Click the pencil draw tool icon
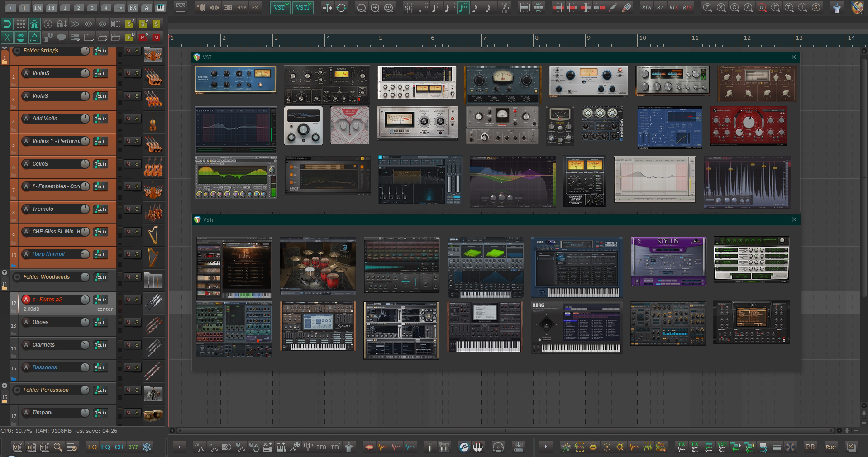 tap(613, 8)
